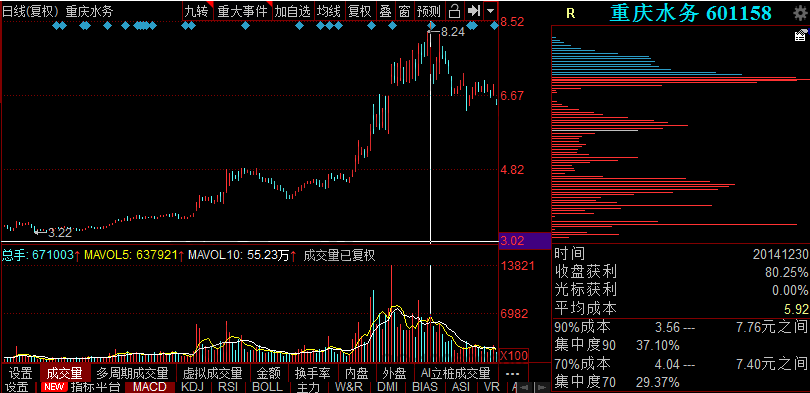Select the 外盘 tab
810x393 pixels.
coord(395,373)
